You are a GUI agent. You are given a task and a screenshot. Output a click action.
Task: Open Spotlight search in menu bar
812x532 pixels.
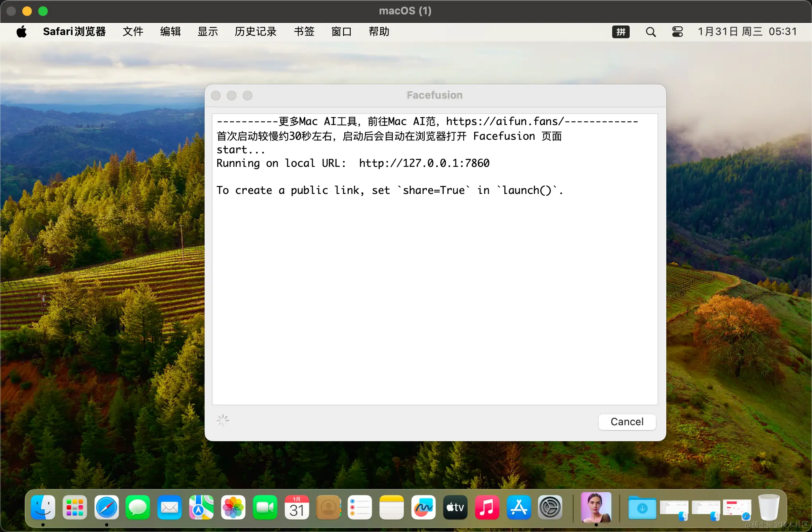[x=651, y=32]
